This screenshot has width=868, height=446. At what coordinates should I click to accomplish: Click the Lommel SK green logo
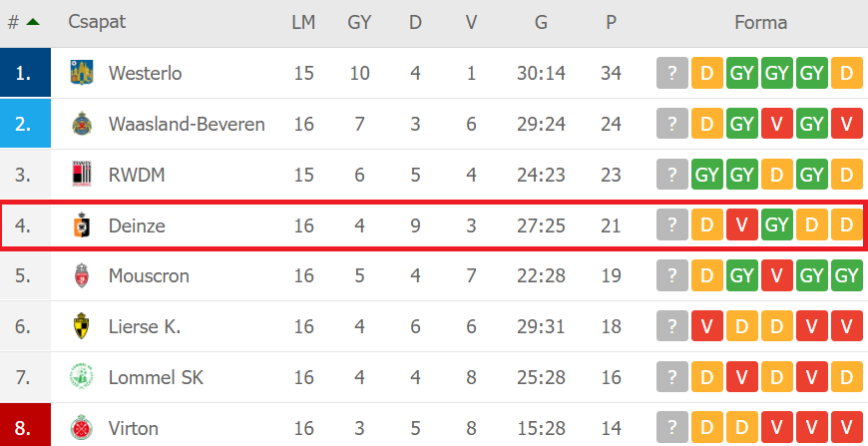pyautogui.click(x=82, y=377)
